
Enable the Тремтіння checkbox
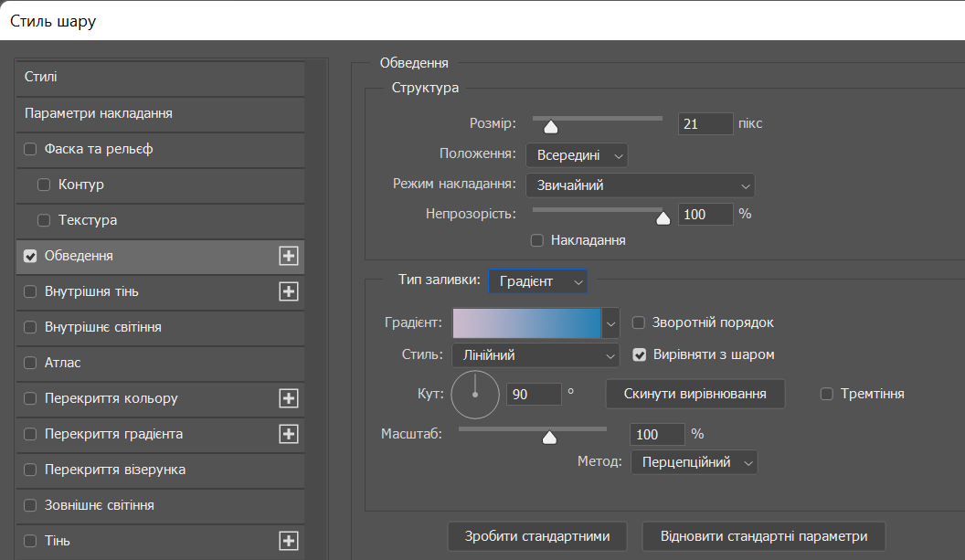click(x=827, y=394)
